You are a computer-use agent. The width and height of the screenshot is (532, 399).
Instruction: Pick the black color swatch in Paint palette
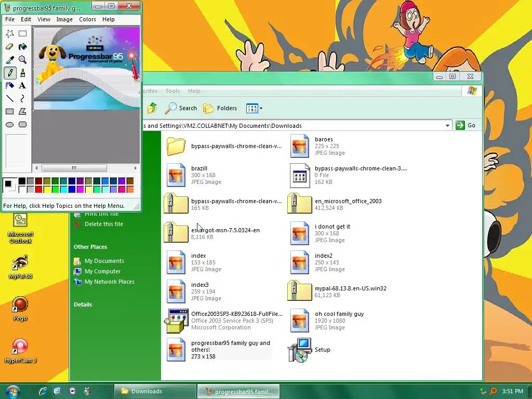point(22,181)
